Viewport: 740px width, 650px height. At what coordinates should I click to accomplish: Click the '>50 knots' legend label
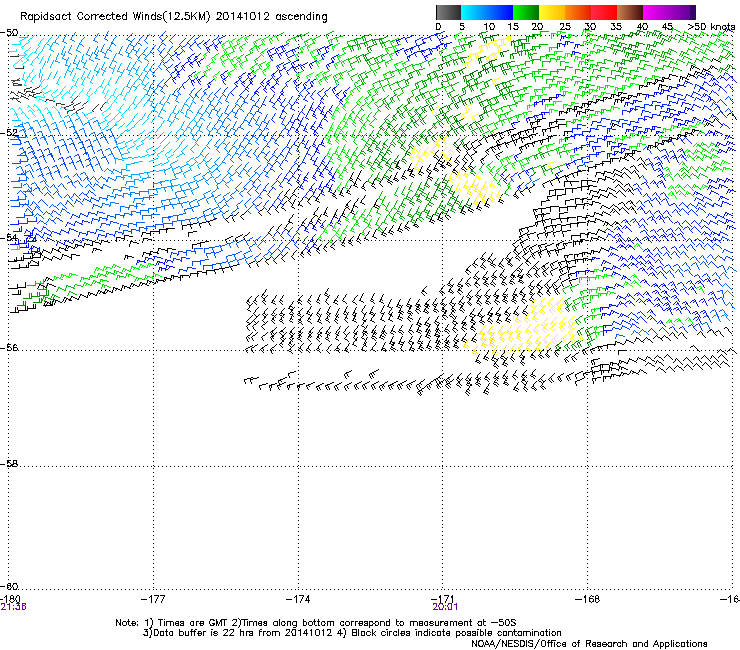[x=712, y=27]
